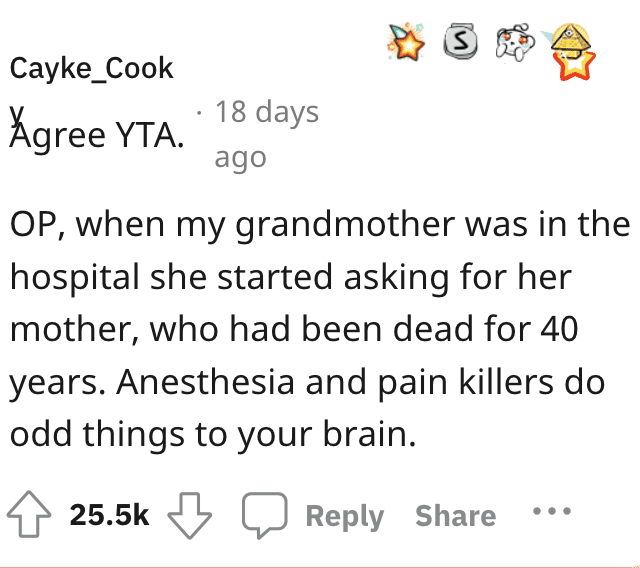640x568 pixels.
Task: Click the comment paragraph starting with 'OP, when'
Action: pyautogui.click(x=320, y=328)
